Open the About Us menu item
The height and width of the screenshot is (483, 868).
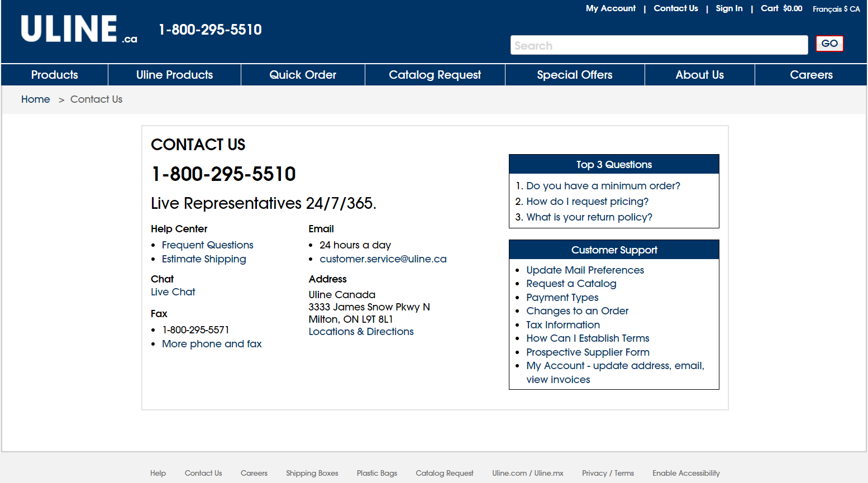[700, 75]
